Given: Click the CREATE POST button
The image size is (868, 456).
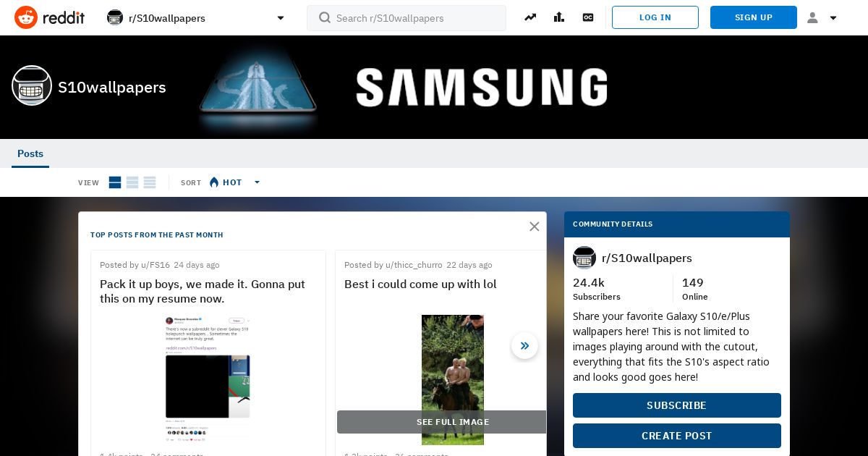Looking at the screenshot, I should [677, 436].
